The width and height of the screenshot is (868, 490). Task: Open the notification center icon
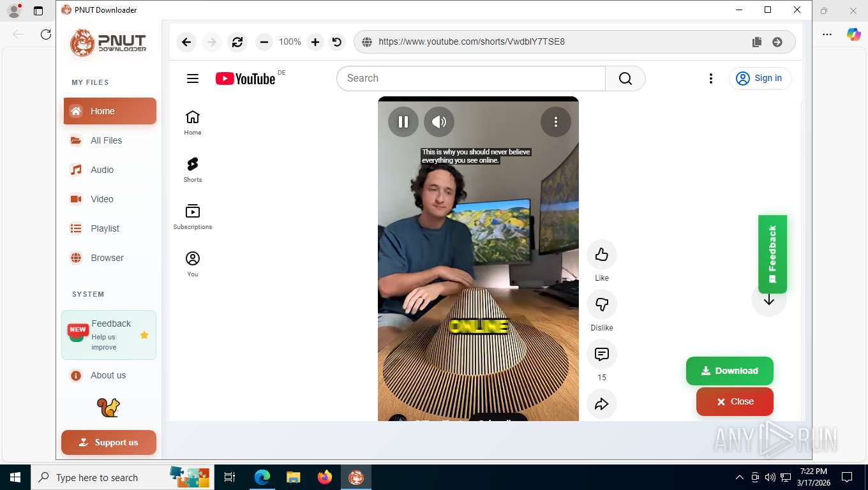tap(847, 477)
